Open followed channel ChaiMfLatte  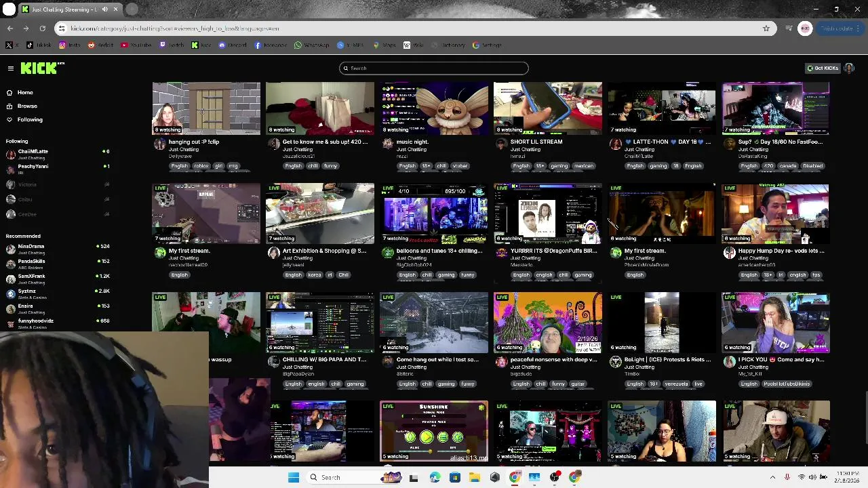[x=58, y=154]
